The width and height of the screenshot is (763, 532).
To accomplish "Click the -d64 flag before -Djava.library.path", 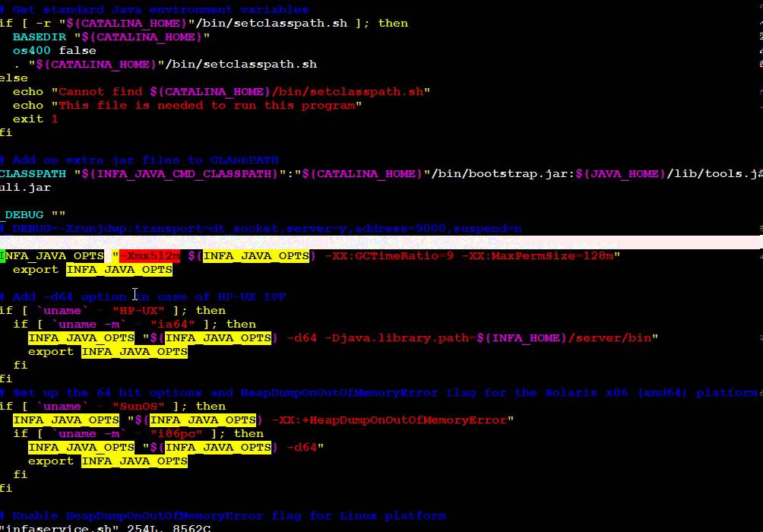I will tap(302, 337).
